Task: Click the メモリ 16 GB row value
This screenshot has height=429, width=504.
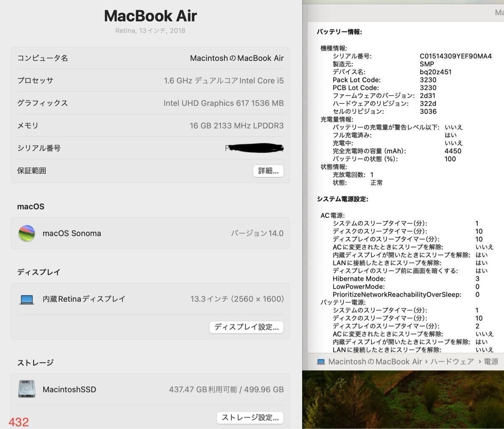Action: (x=236, y=126)
